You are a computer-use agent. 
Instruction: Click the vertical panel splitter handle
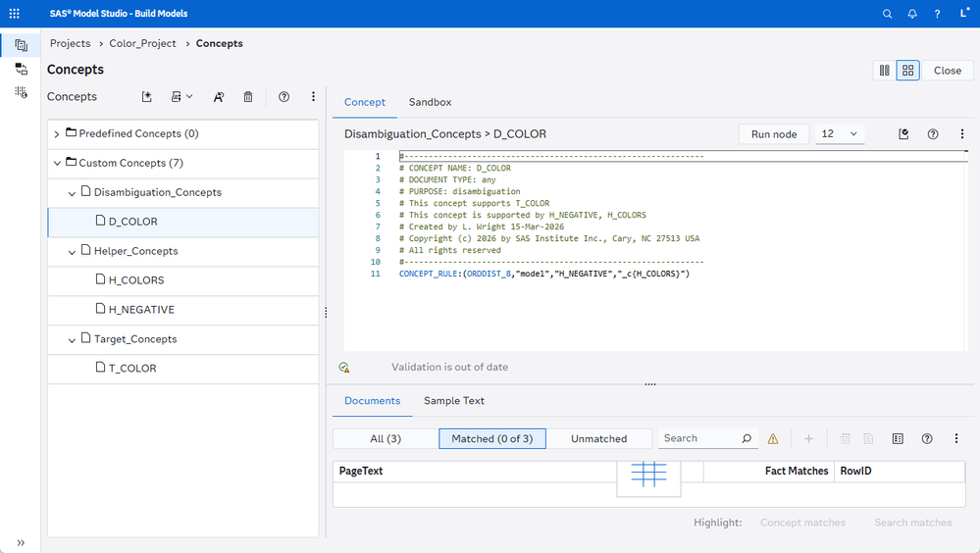tap(326, 313)
